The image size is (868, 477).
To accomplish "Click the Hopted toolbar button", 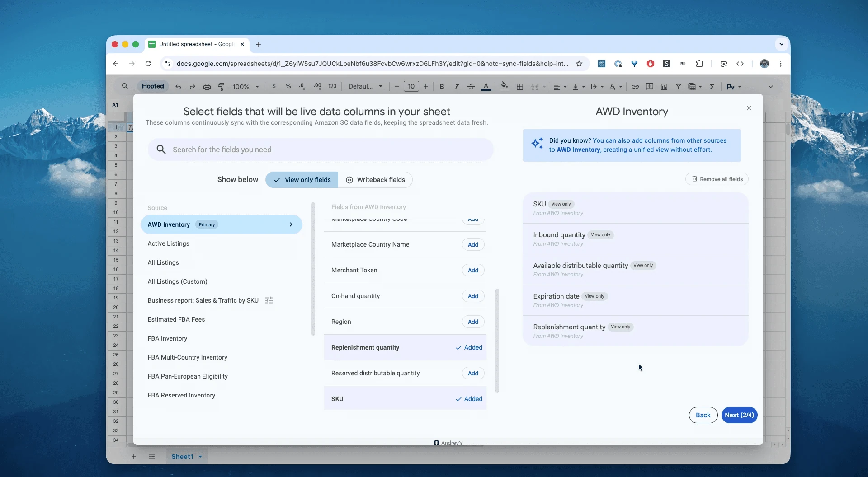I will tap(153, 86).
